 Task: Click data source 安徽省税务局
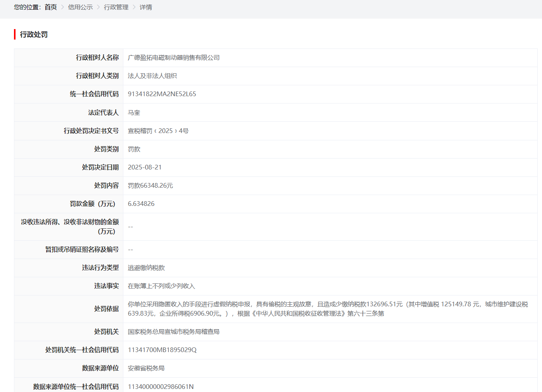tap(146, 368)
